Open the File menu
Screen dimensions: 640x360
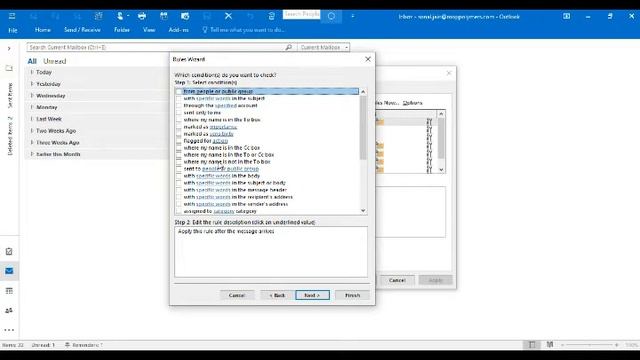coord(13,30)
